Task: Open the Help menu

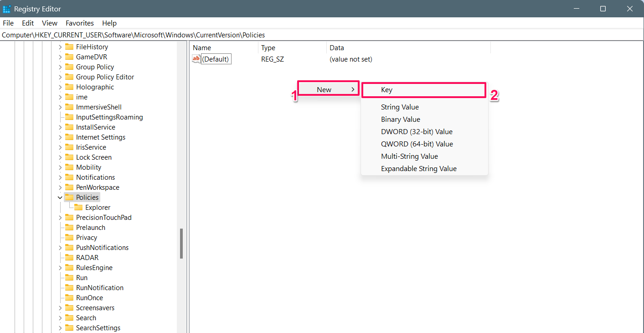Action: click(109, 23)
